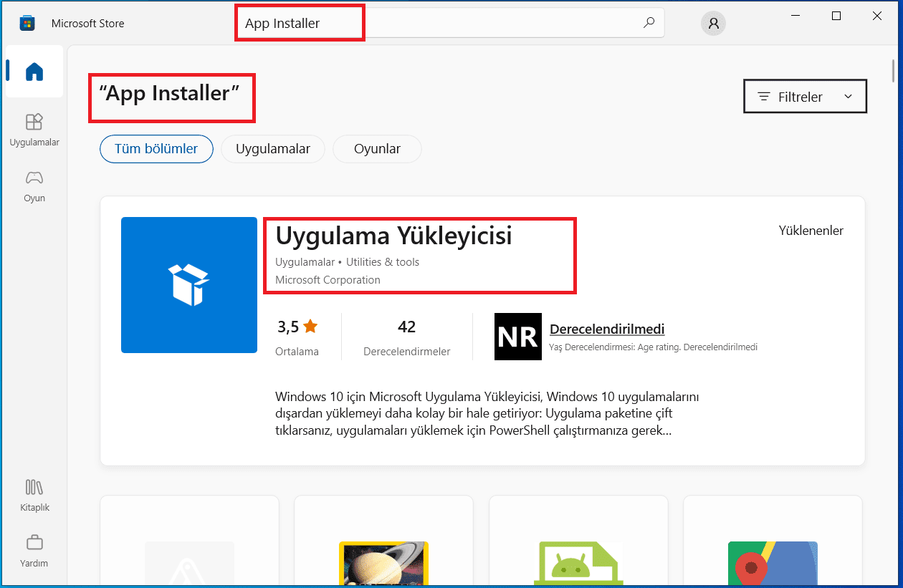Click the NR age rating badge
The height and width of the screenshot is (588, 903).
[518, 337]
